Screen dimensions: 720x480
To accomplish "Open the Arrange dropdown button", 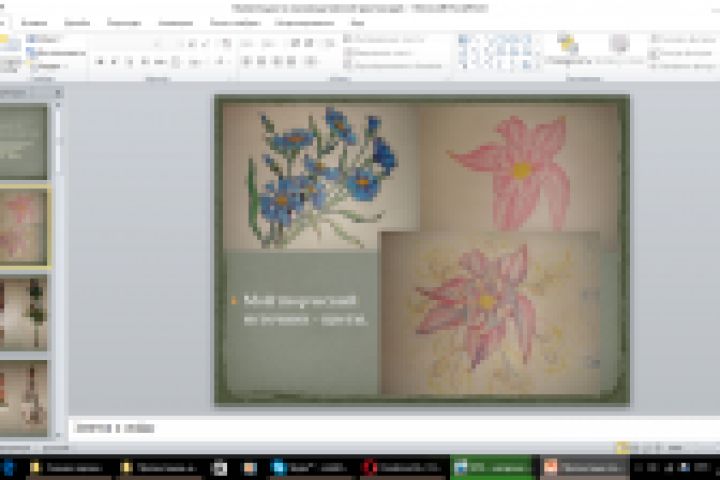I will [568, 50].
